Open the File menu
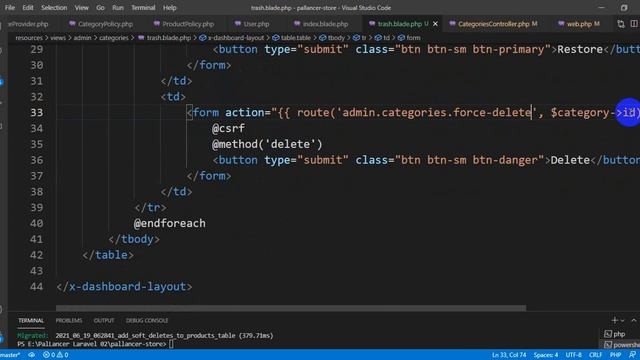Viewport: 640px width, 360px height. [x=10, y=8]
